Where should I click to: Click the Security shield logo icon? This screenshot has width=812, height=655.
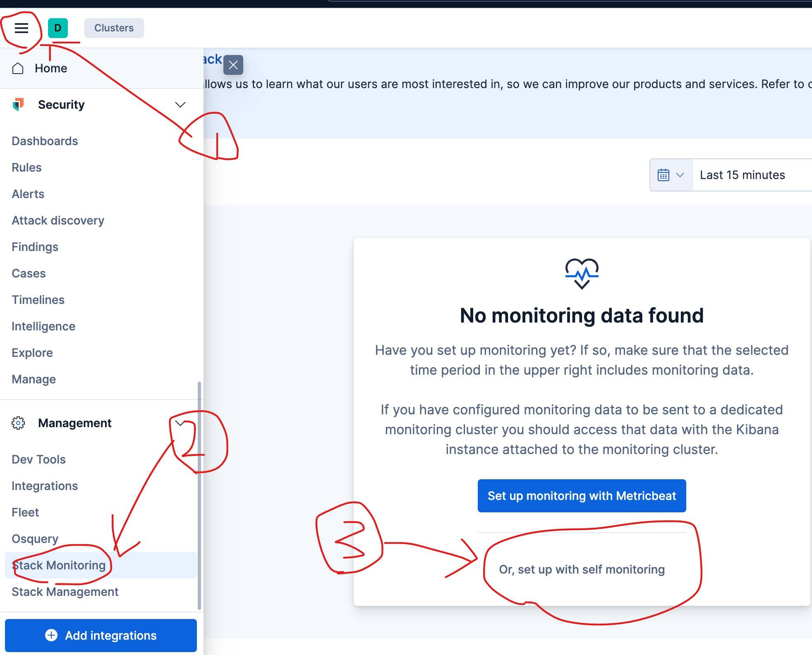18,105
